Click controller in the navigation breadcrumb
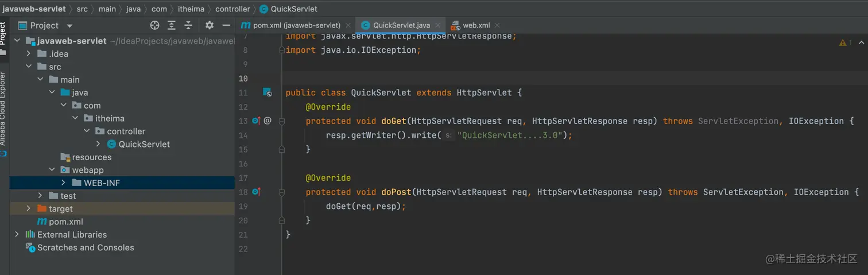 pos(232,9)
